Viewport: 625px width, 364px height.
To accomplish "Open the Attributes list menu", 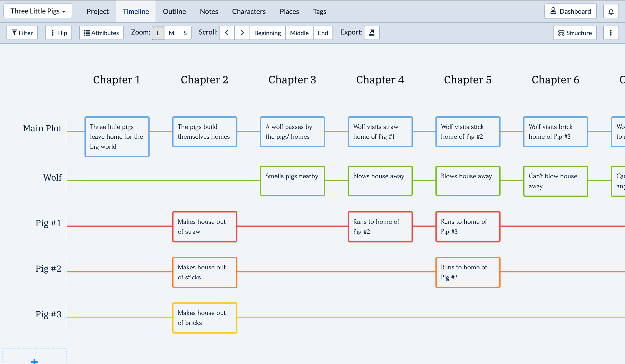I will point(101,33).
